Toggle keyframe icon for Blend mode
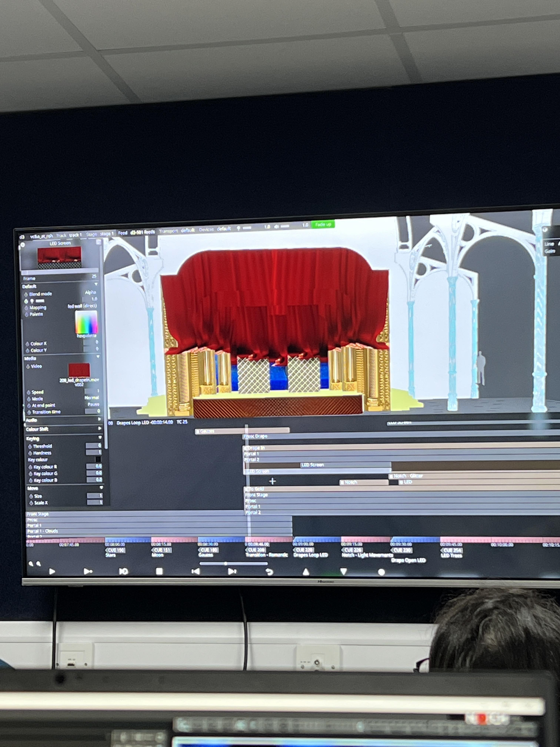This screenshot has width=560, height=747. click(26, 294)
